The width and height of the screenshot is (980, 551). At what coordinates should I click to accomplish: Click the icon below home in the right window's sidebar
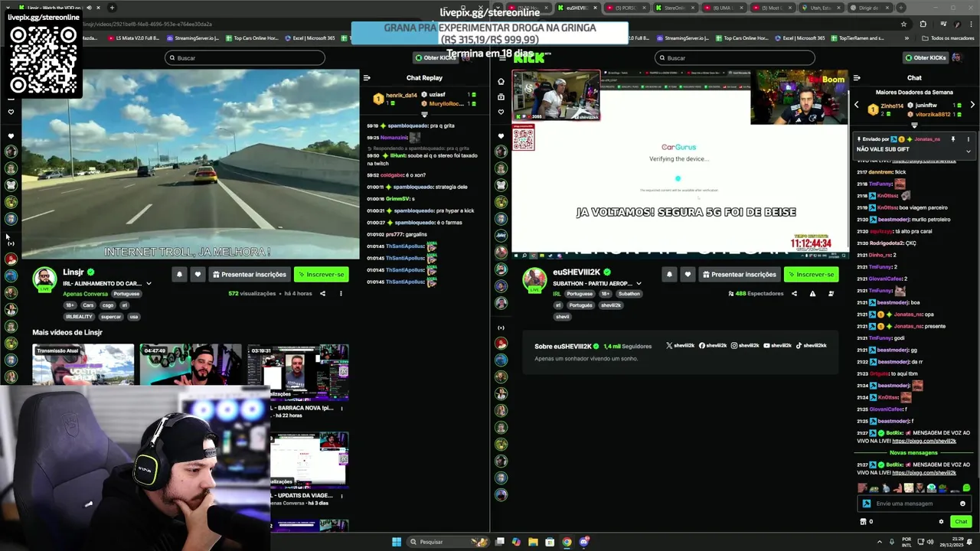tap(501, 97)
